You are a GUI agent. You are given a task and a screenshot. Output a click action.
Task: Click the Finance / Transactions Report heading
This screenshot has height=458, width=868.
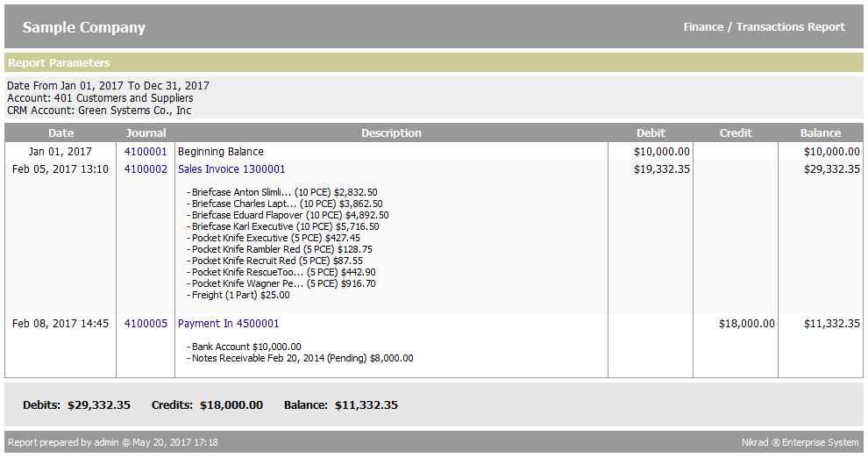pos(764,27)
